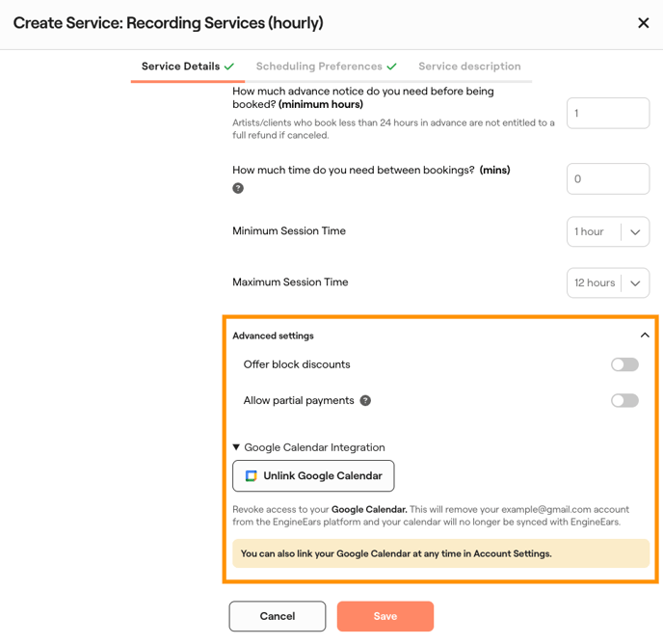Switch to the Service Details tab
The width and height of the screenshot is (663, 644).
(180, 67)
